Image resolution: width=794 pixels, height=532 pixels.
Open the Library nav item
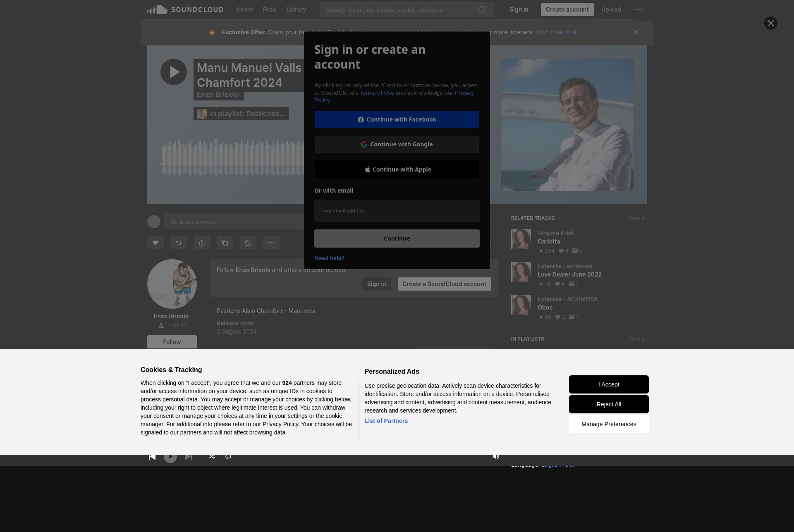(x=296, y=10)
